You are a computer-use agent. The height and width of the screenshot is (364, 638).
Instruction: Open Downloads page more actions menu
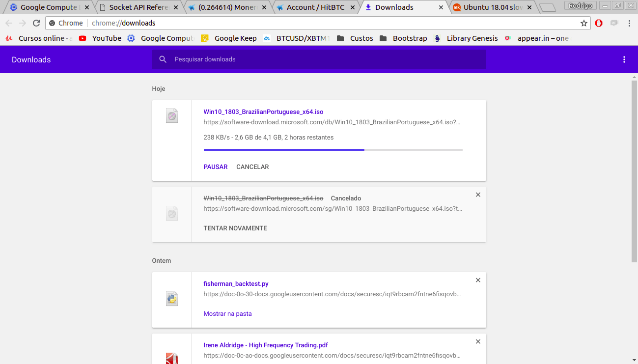point(624,59)
